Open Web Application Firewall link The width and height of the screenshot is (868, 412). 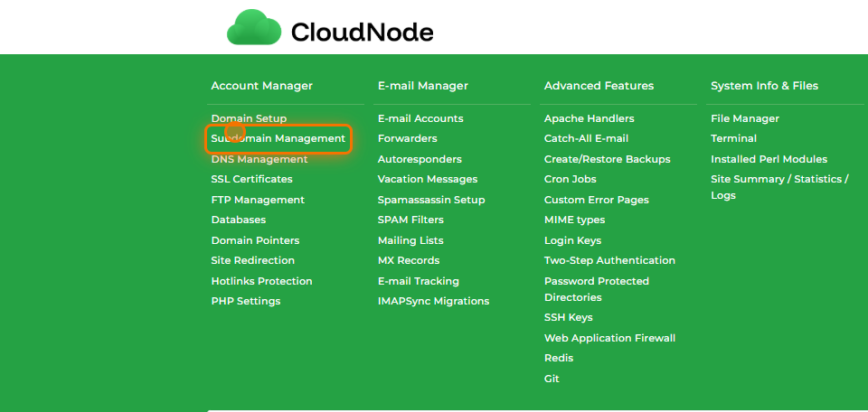(609, 338)
